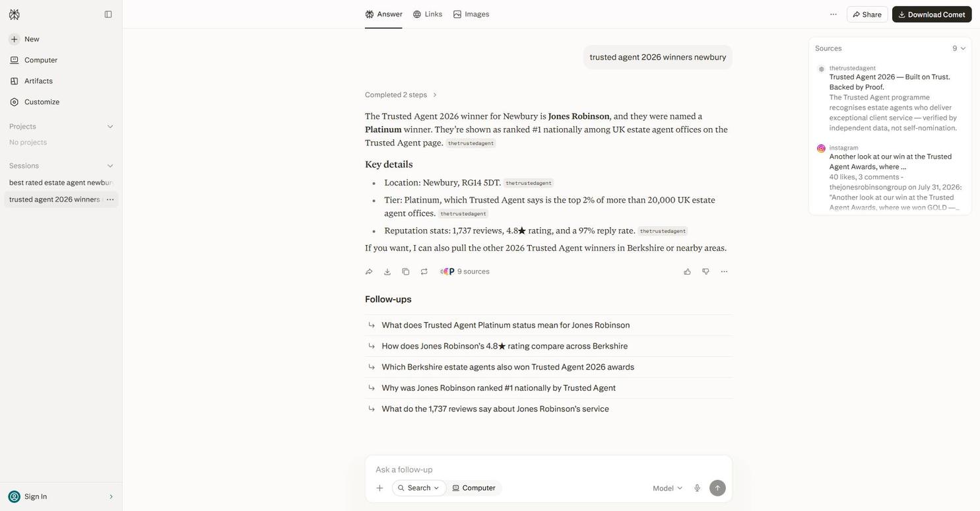The height and width of the screenshot is (511, 980).
Task: Expand Completed 2 steps
Action: point(401,95)
